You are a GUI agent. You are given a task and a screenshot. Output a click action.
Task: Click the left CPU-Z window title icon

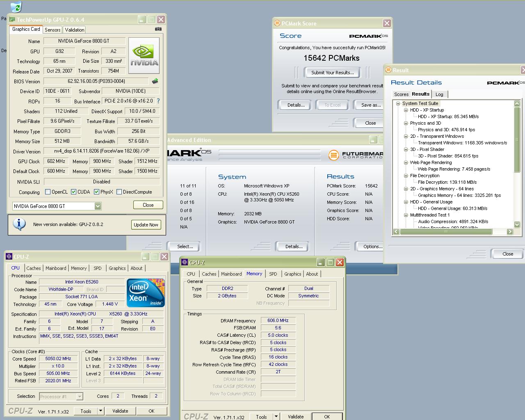9,257
